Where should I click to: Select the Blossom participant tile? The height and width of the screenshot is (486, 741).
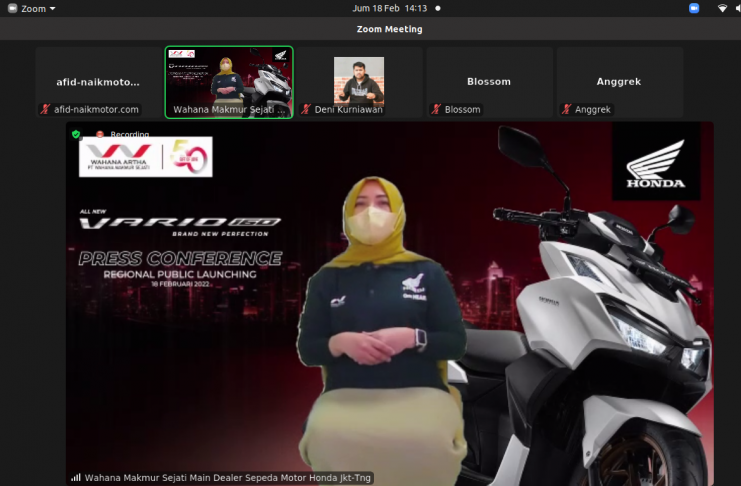[489, 80]
